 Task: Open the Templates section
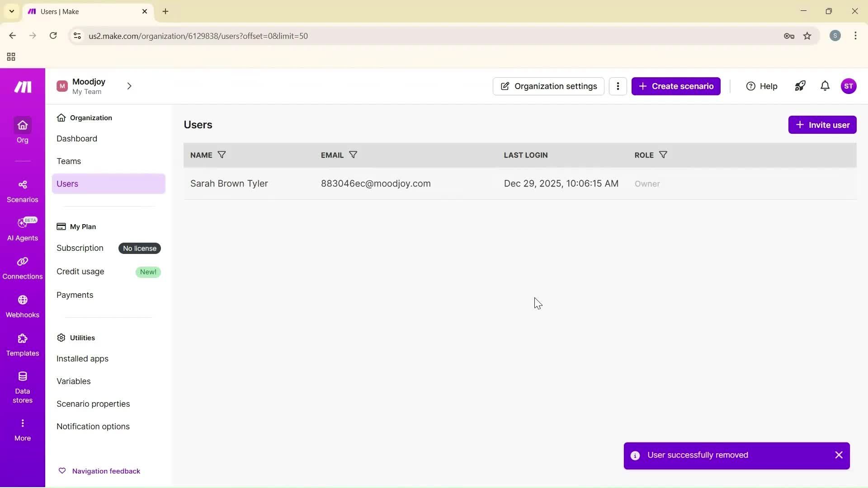pos(23,345)
